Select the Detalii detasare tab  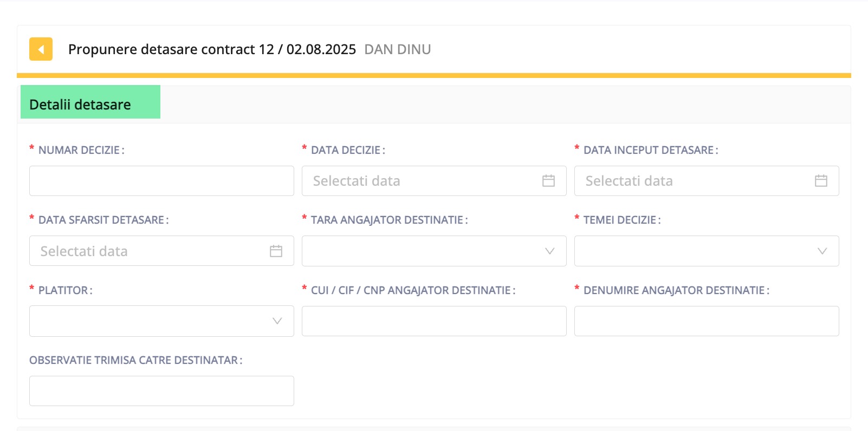pos(90,102)
